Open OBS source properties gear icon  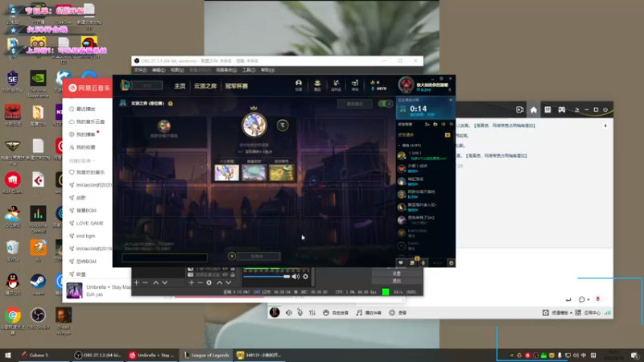click(209, 282)
